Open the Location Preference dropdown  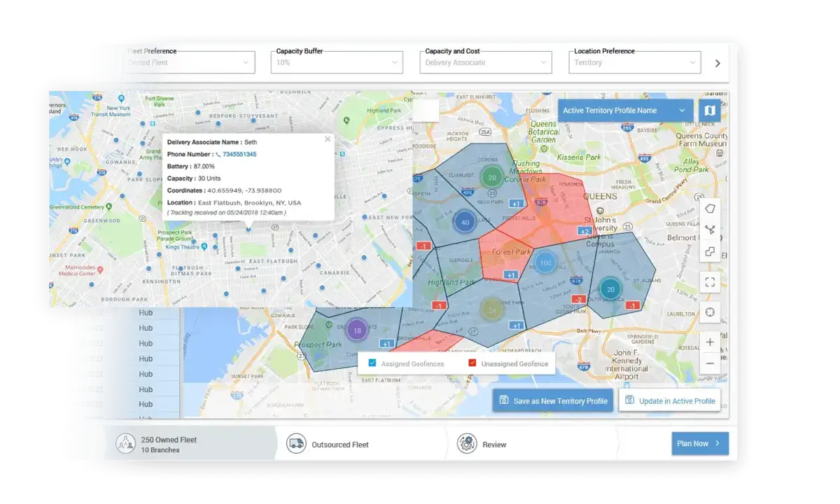[x=635, y=62]
